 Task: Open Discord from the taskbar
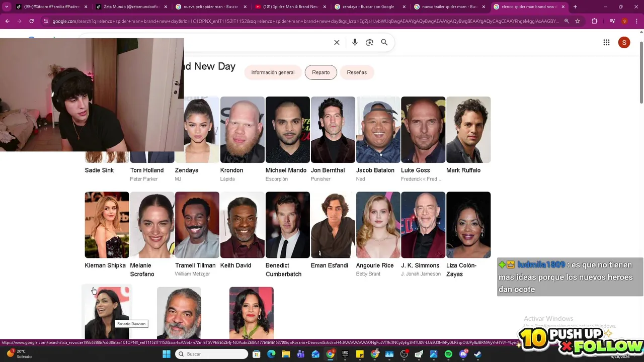[463, 354]
